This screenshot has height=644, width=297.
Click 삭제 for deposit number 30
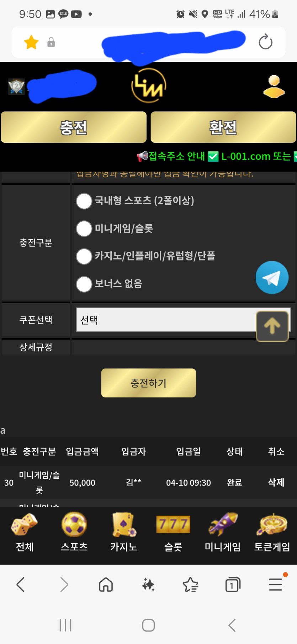pyautogui.click(x=276, y=482)
